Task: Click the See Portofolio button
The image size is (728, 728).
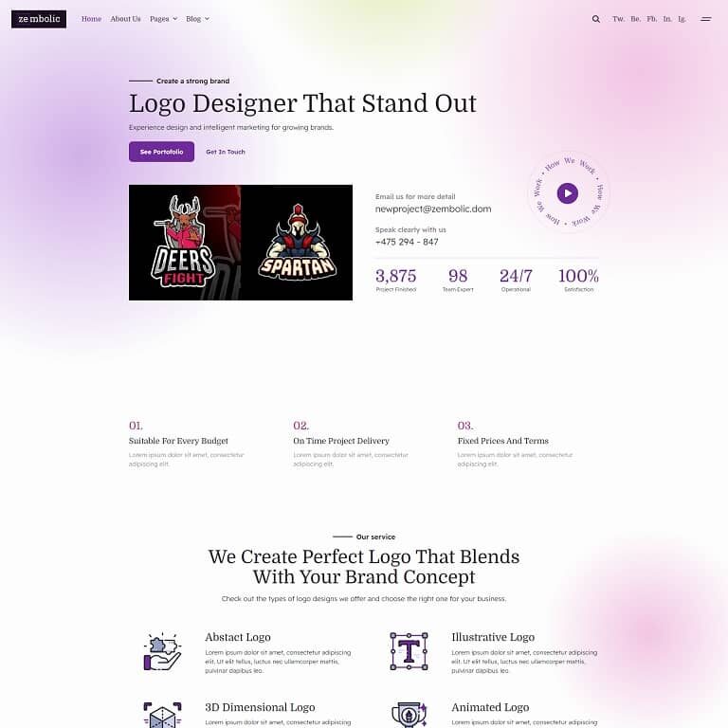Action: point(161,152)
